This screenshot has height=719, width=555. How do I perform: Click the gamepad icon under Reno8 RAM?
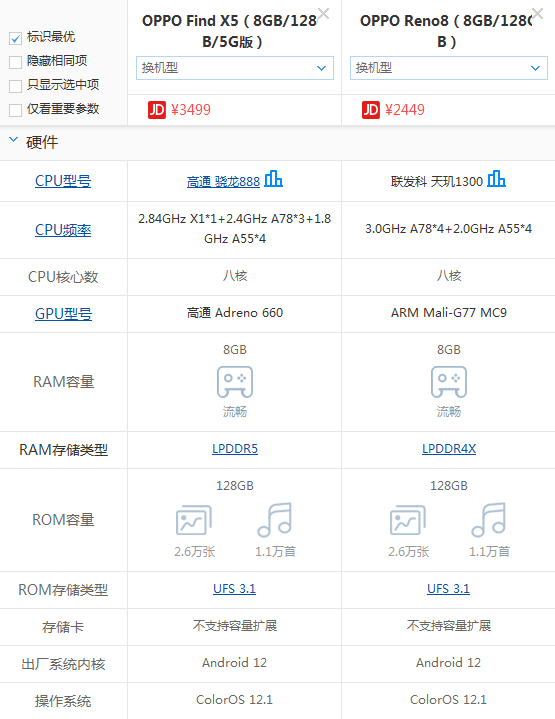click(x=449, y=382)
